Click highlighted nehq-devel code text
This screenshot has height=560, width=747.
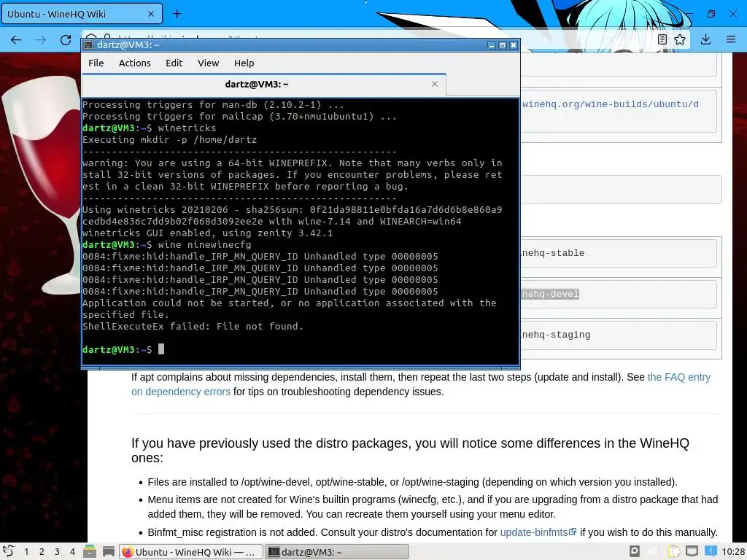tap(550, 294)
